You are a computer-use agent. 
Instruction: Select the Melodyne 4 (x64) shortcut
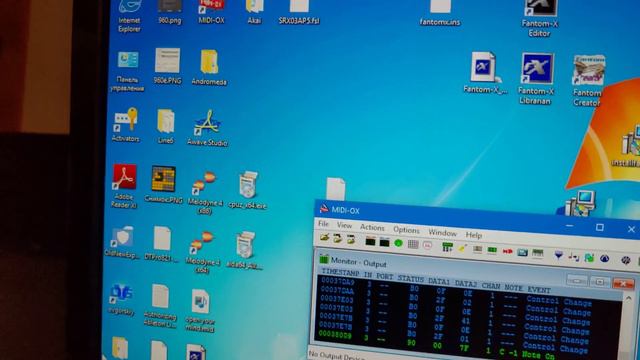pos(203,251)
